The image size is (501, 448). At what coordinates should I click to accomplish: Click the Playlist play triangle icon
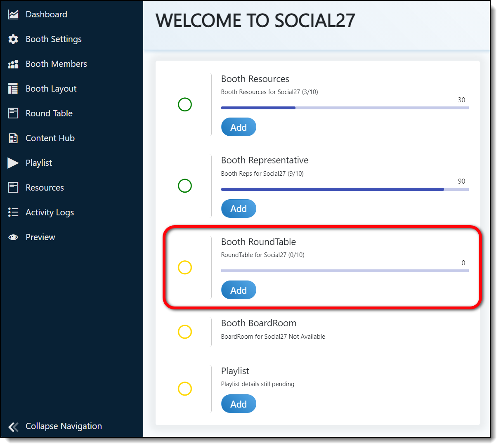13,163
